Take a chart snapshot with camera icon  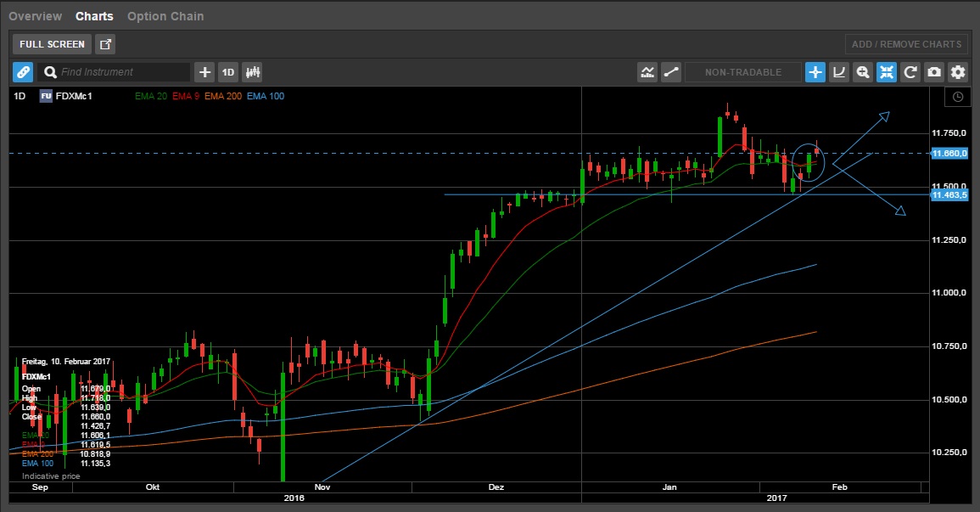[933, 72]
